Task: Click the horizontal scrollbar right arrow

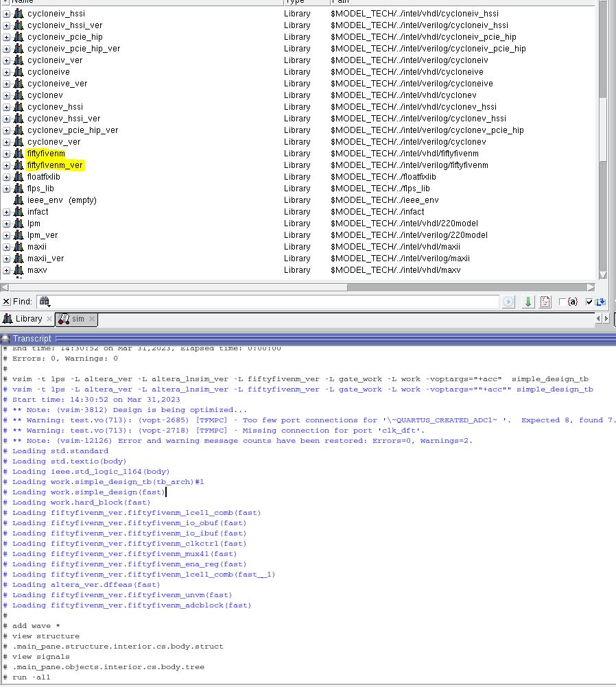Action: point(591,287)
